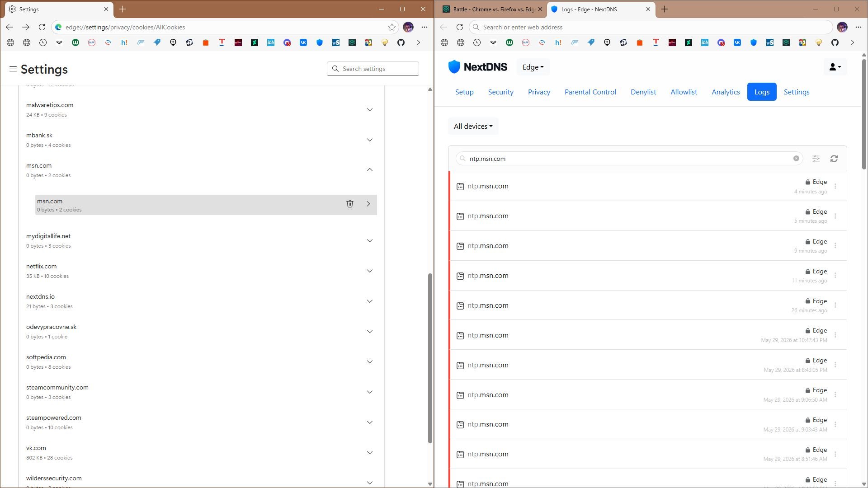Click the NextDNS page vertical scrollbar thumb
This screenshot has width=868, height=488.
(864, 114)
